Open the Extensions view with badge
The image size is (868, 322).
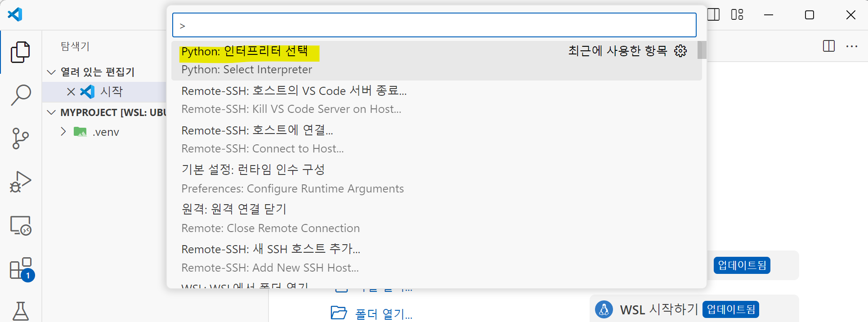(21, 268)
